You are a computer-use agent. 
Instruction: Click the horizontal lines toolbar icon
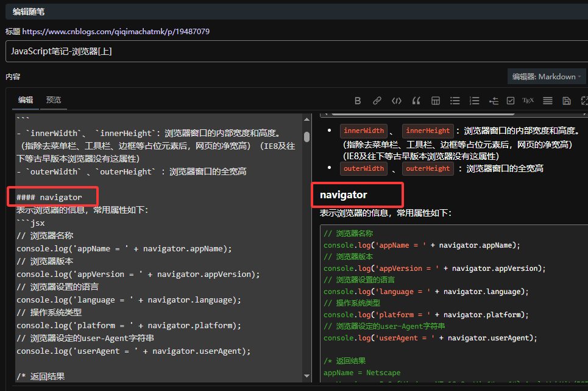[548, 101]
